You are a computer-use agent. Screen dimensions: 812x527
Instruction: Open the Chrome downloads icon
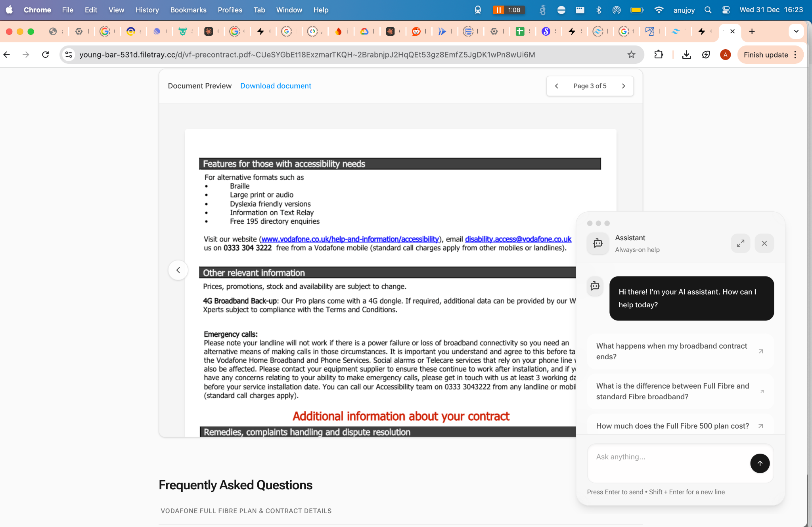click(686, 55)
